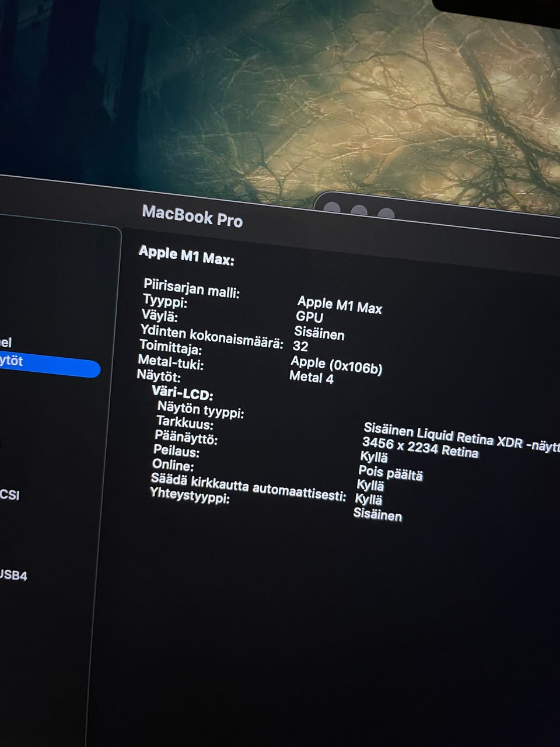Select the sidebar item ending in USB4
560x747 pixels.
13,575
